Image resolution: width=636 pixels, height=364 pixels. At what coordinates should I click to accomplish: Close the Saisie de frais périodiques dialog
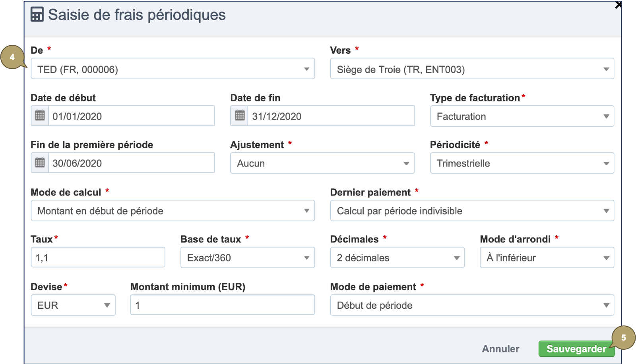(619, 5)
